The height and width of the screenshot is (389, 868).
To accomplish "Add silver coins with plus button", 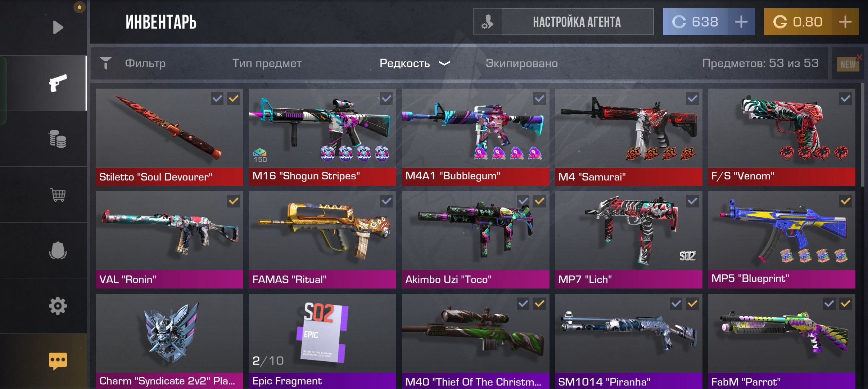I will pos(741,22).
